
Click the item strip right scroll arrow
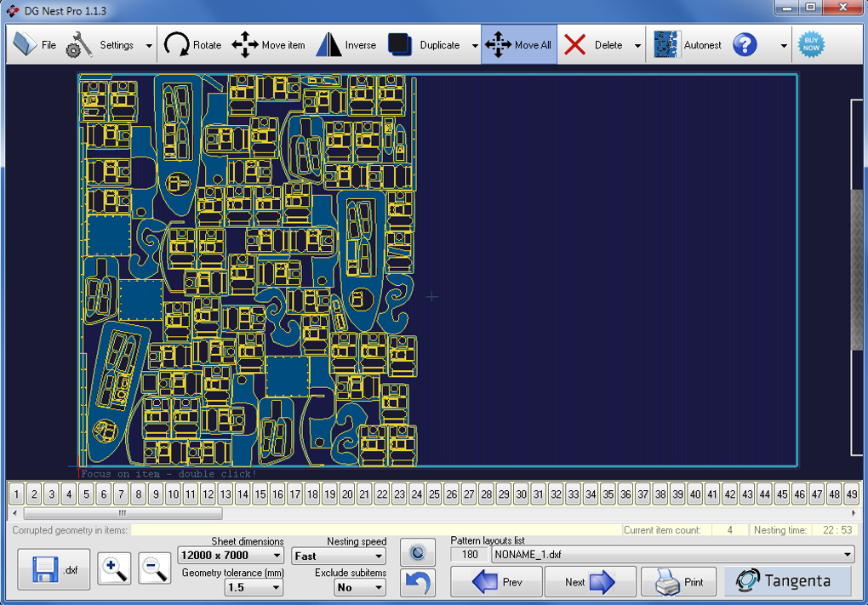click(x=853, y=513)
